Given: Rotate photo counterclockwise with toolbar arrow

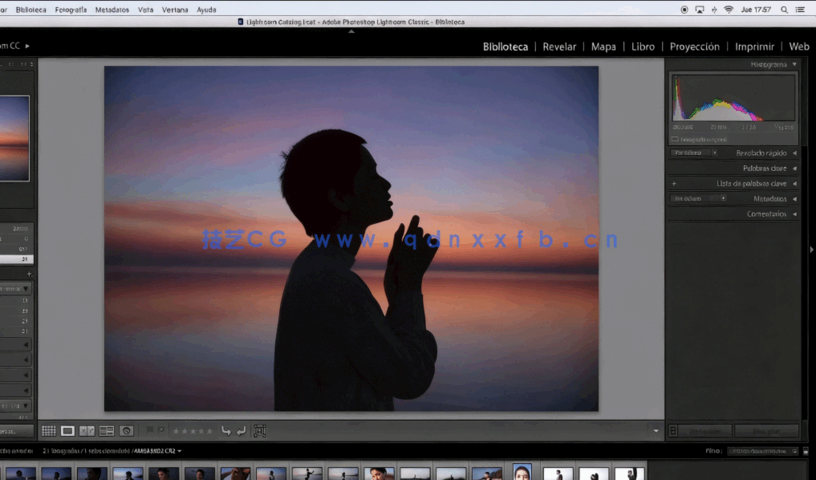Looking at the screenshot, I should tap(226, 431).
